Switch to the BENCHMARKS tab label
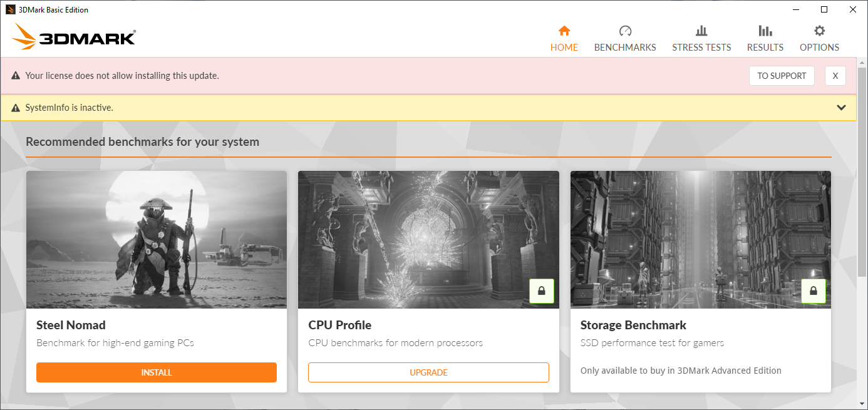The width and height of the screenshot is (868, 410). click(x=625, y=48)
